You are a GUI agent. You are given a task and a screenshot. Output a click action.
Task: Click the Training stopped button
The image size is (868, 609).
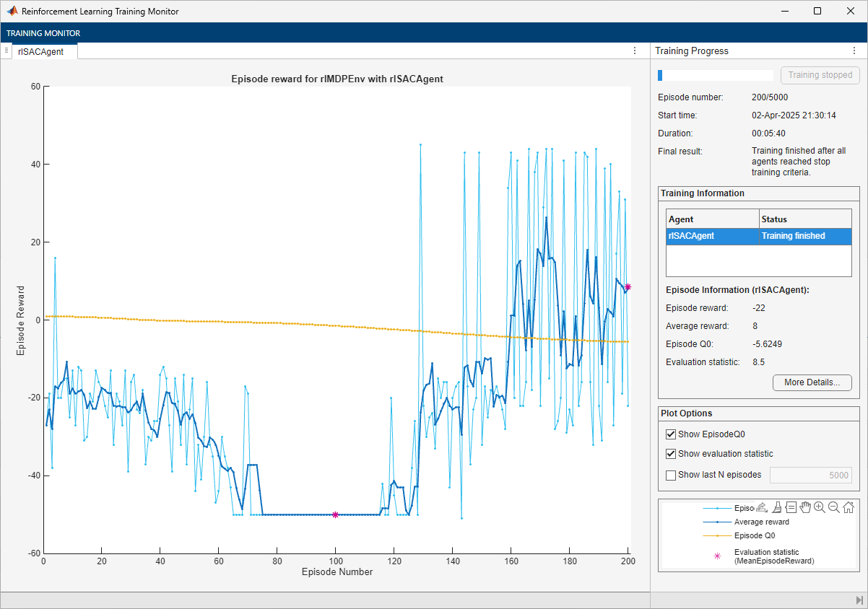pyautogui.click(x=820, y=75)
